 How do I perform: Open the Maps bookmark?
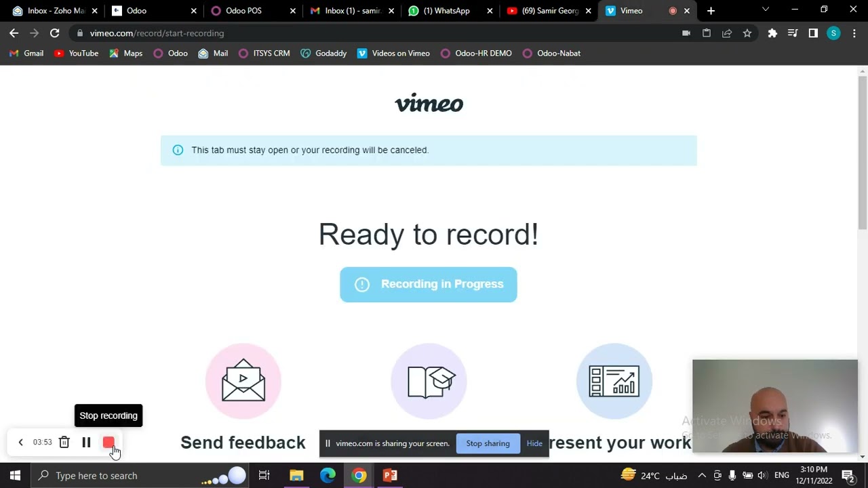pos(126,54)
